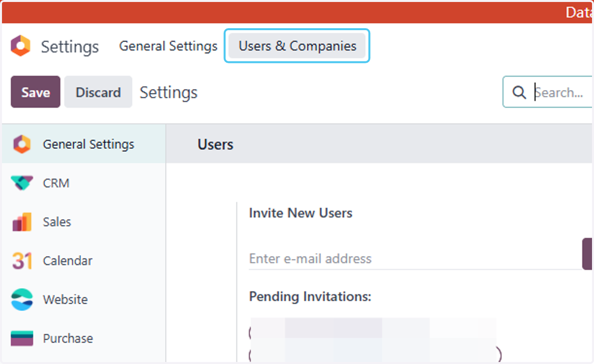Open the General Settings top menu
Viewport: 594px width, 364px height.
coord(168,46)
